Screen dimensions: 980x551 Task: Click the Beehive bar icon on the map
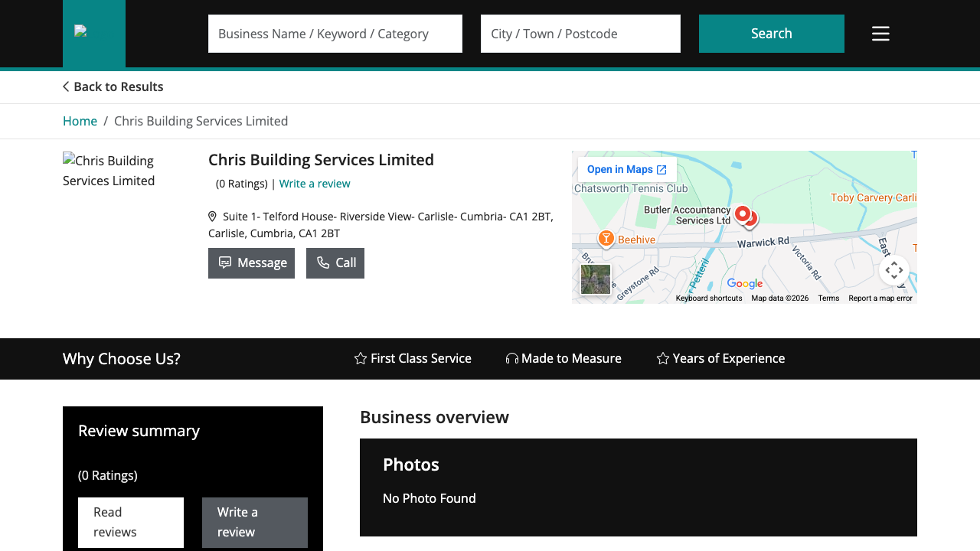click(x=606, y=239)
